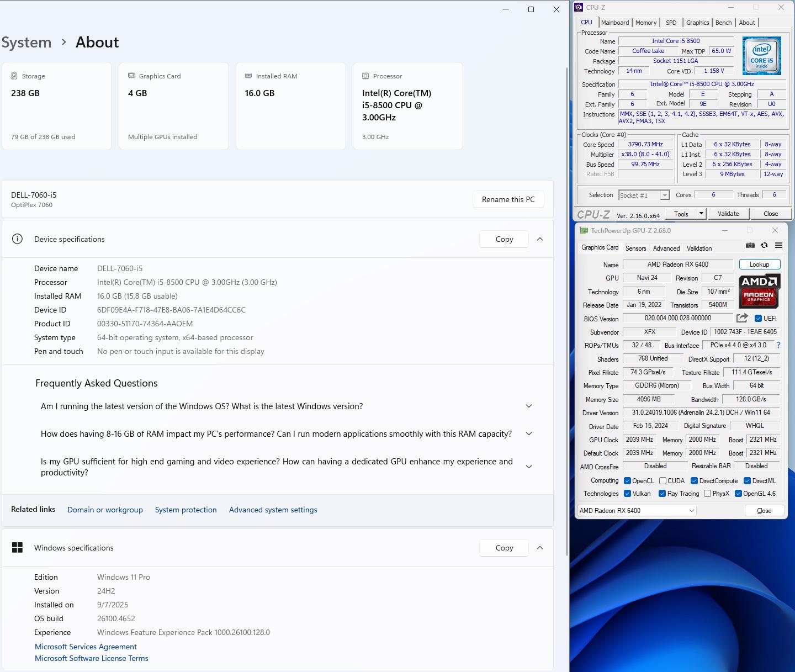Select the SPD tab in CPU-Z
Viewport: 795px width, 672px height.
[671, 23]
